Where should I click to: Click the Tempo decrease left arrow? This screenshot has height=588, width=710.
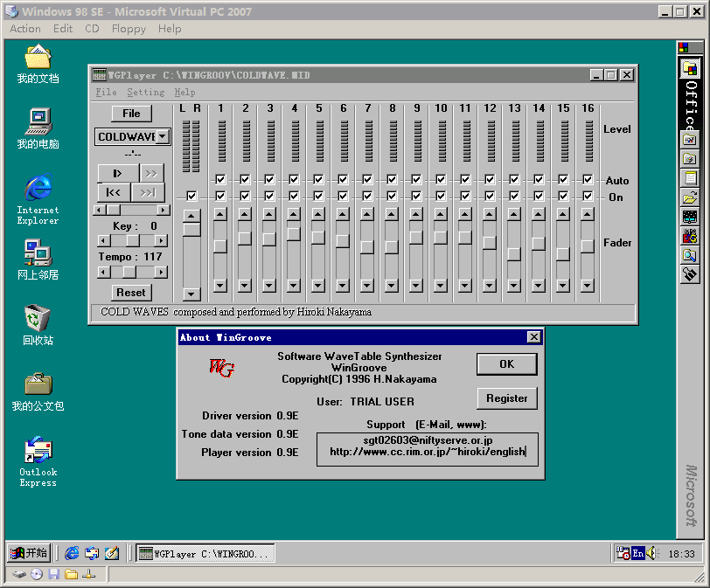coord(104,273)
